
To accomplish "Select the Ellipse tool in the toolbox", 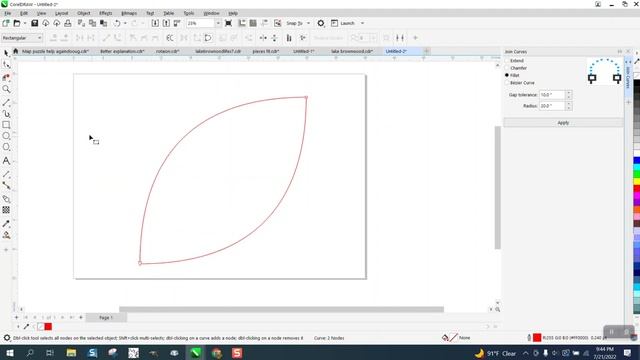I will (6, 136).
